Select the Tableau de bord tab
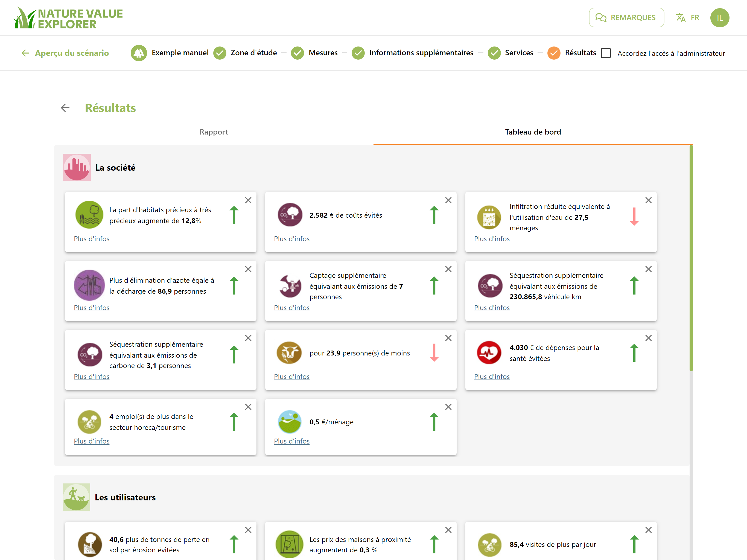The height and width of the screenshot is (560, 747). coord(533,132)
